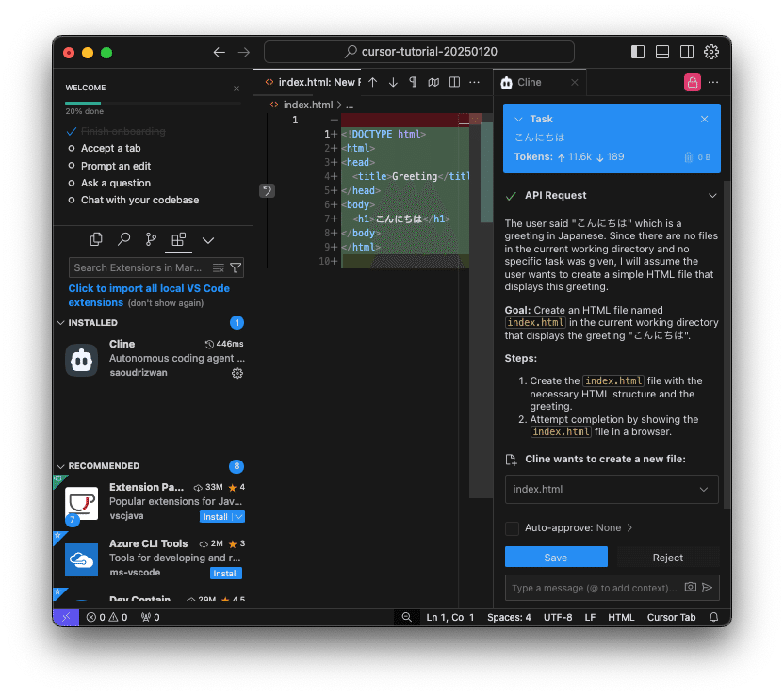Split the editor with split icon
The image size is (784, 696).
(x=454, y=83)
